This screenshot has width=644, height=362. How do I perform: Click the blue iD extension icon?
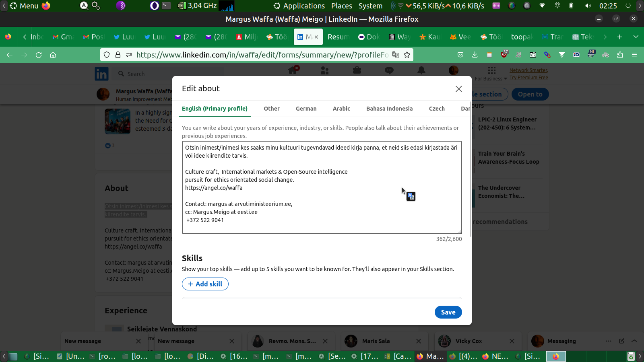pyautogui.click(x=576, y=55)
